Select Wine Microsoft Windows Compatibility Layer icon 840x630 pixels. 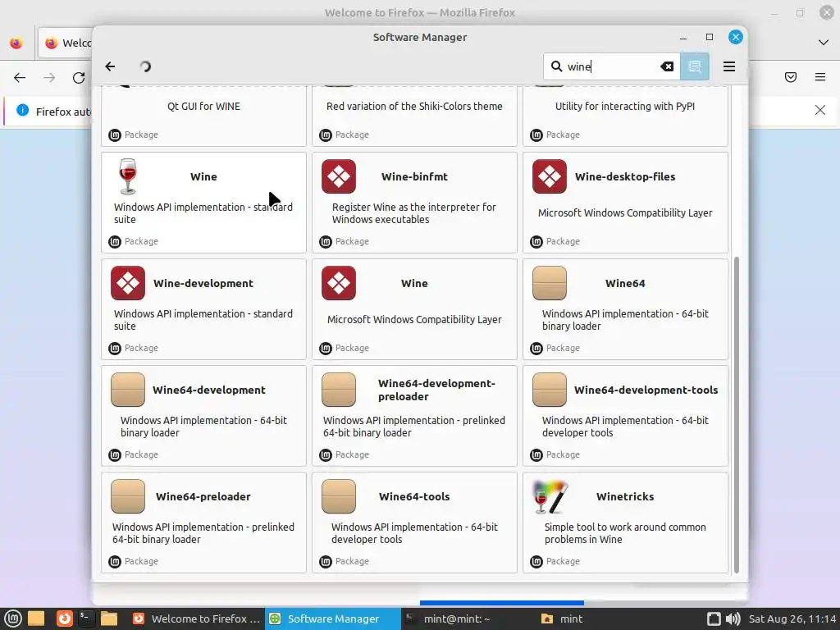339,283
